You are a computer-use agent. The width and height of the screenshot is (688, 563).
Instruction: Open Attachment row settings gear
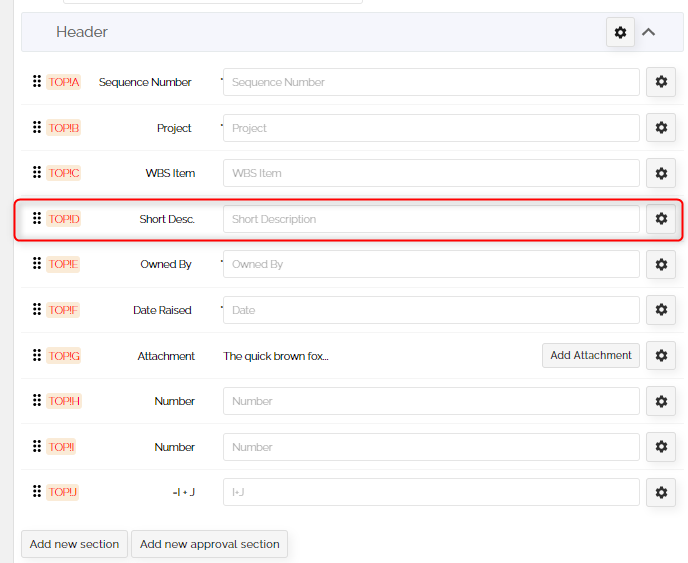[x=660, y=355]
